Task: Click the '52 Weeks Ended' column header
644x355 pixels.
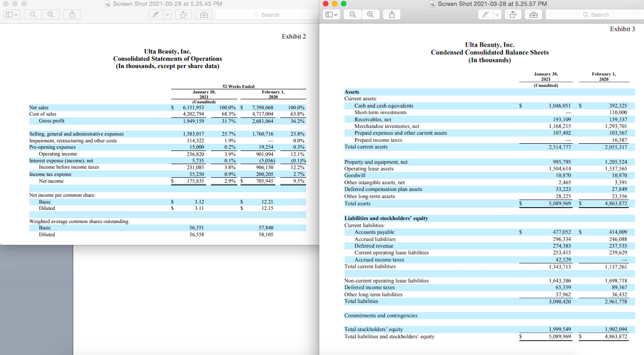Action: click(x=239, y=86)
